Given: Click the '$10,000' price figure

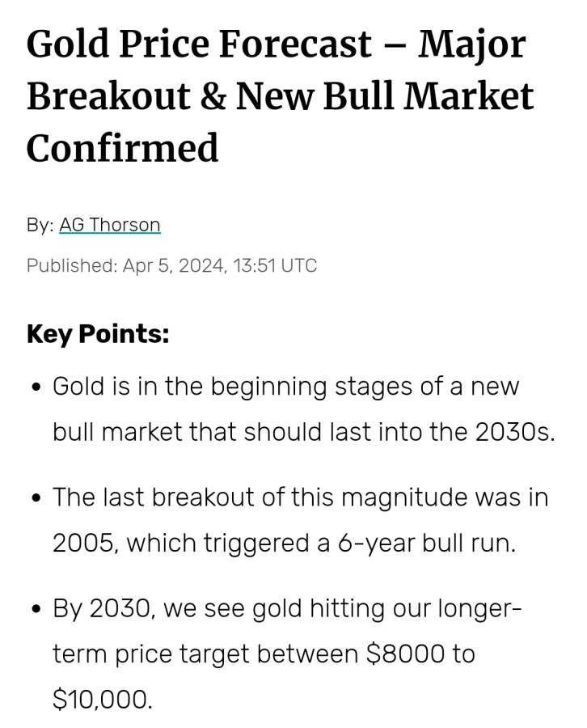Looking at the screenshot, I should [103, 698].
